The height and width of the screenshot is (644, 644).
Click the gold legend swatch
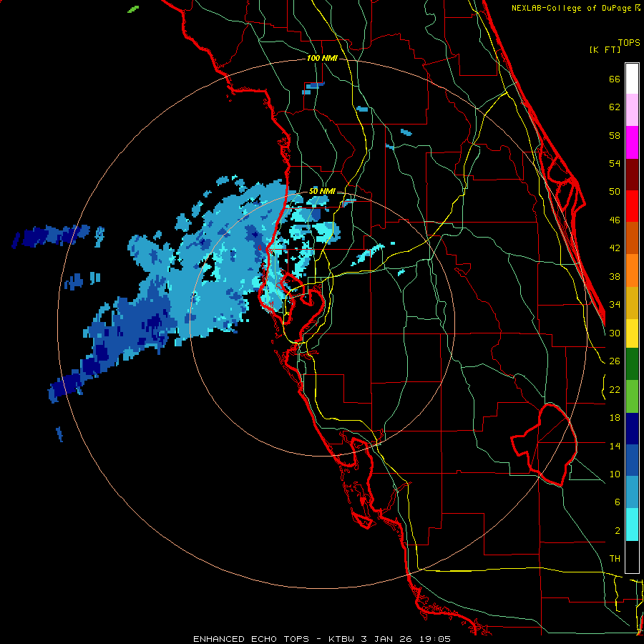click(x=632, y=303)
